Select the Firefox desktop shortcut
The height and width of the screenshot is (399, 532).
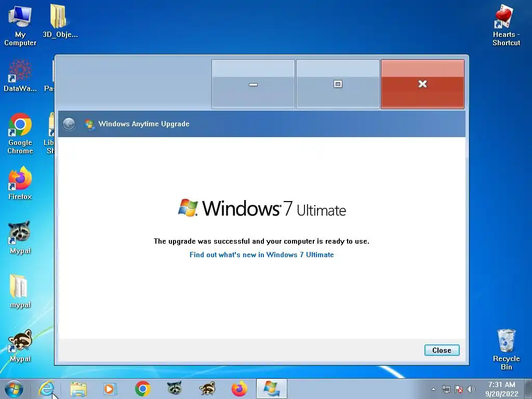(x=20, y=183)
